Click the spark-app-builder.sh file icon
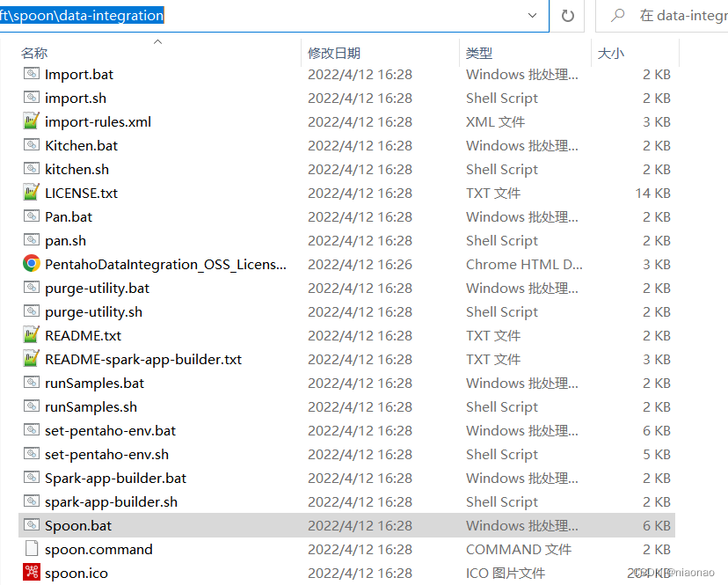 point(32,501)
